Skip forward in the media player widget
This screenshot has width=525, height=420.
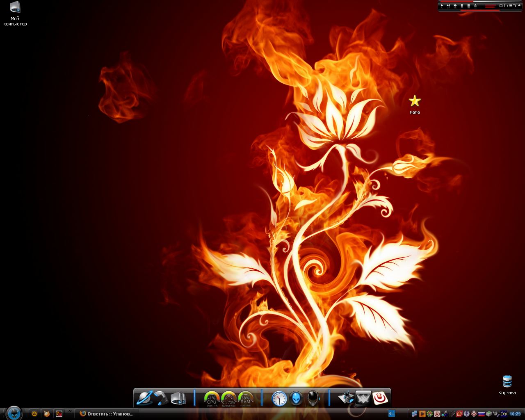[455, 6]
